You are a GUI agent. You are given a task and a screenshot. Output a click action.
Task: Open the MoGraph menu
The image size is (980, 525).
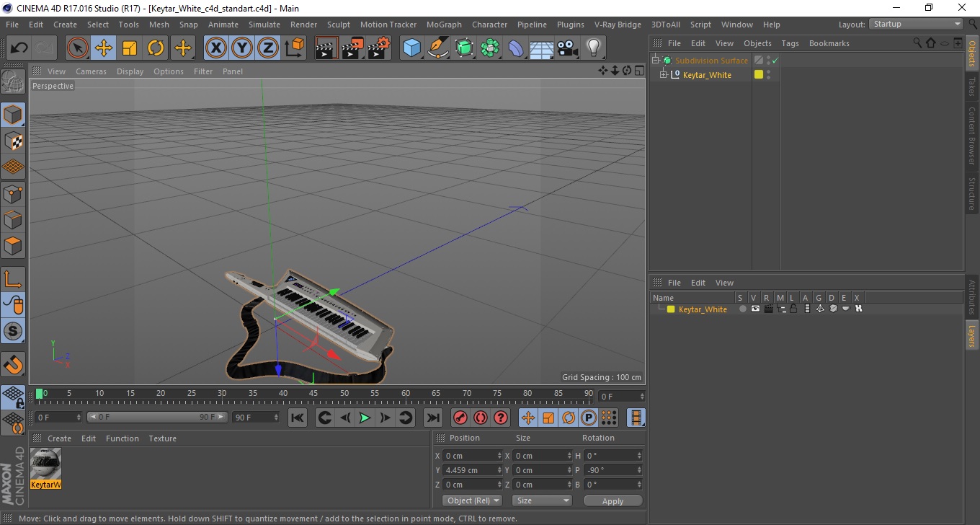coord(444,25)
